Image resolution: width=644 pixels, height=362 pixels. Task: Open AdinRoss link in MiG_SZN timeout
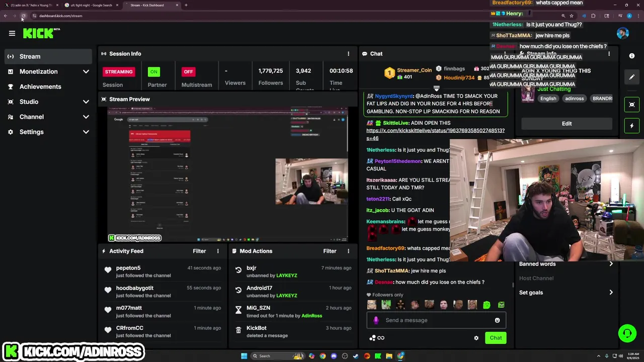pyautogui.click(x=311, y=316)
